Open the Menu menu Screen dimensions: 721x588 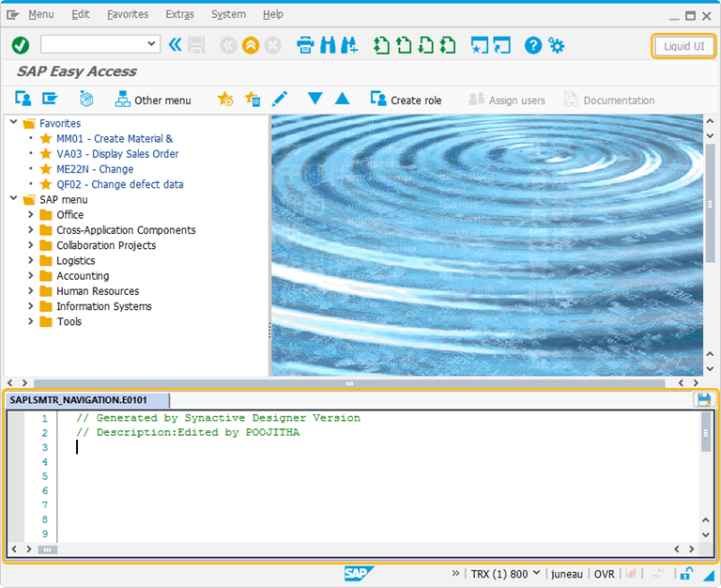tap(41, 14)
